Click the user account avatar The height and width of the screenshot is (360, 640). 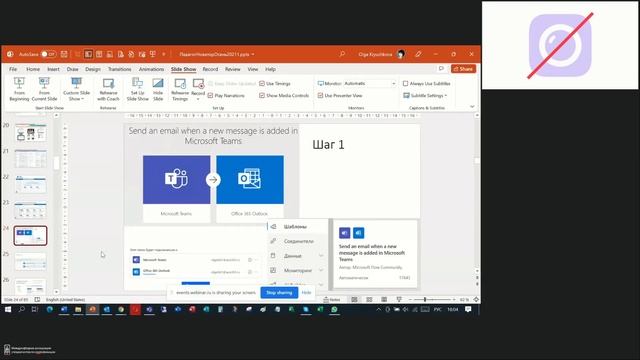point(401,54)
